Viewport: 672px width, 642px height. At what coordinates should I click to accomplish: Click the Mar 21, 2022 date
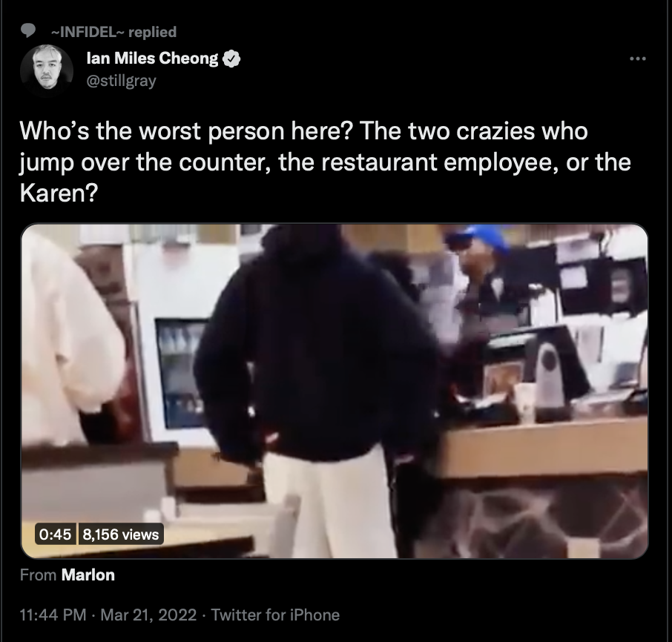[x=148, y=615]
